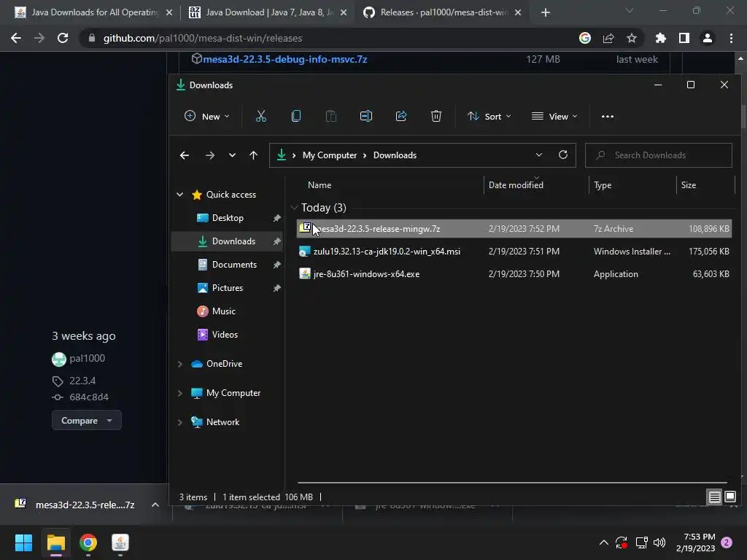Click the Paste clipboard icon in Explorer toolbar
This screenshot has width=747, height=560.
330,116
